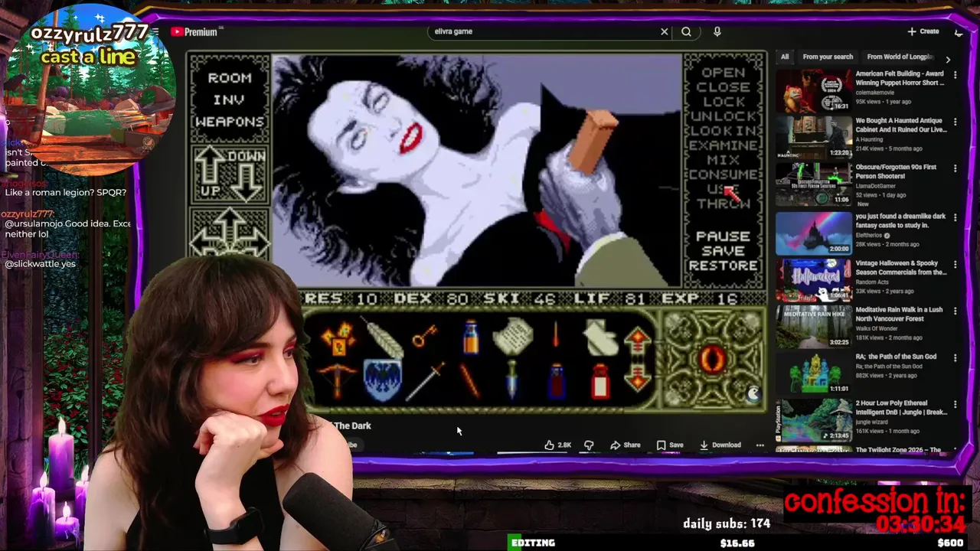Image resolution: width=980 pixels, height=551 pixels.
Task: Open '2 Hour Low Poly Ethereal' video thumbnail
Action: point(813,420)
